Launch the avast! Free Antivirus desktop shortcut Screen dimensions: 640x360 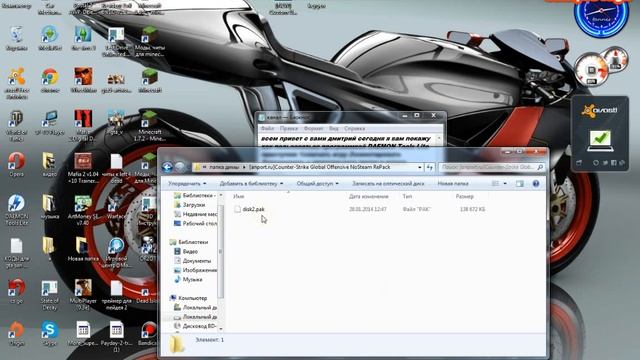16,83
